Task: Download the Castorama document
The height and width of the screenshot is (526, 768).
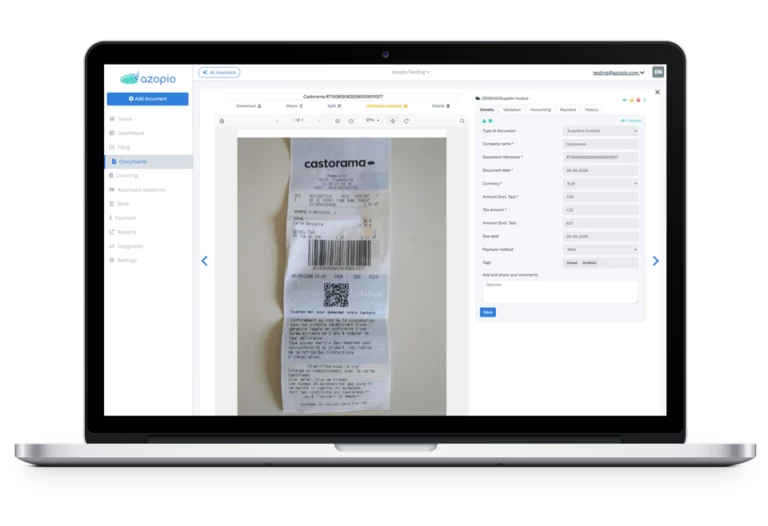Action: coord(249,106)
